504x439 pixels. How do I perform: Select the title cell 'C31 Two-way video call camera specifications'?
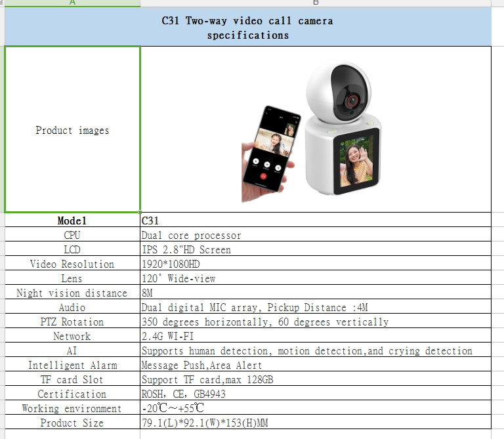click(247, 28)
